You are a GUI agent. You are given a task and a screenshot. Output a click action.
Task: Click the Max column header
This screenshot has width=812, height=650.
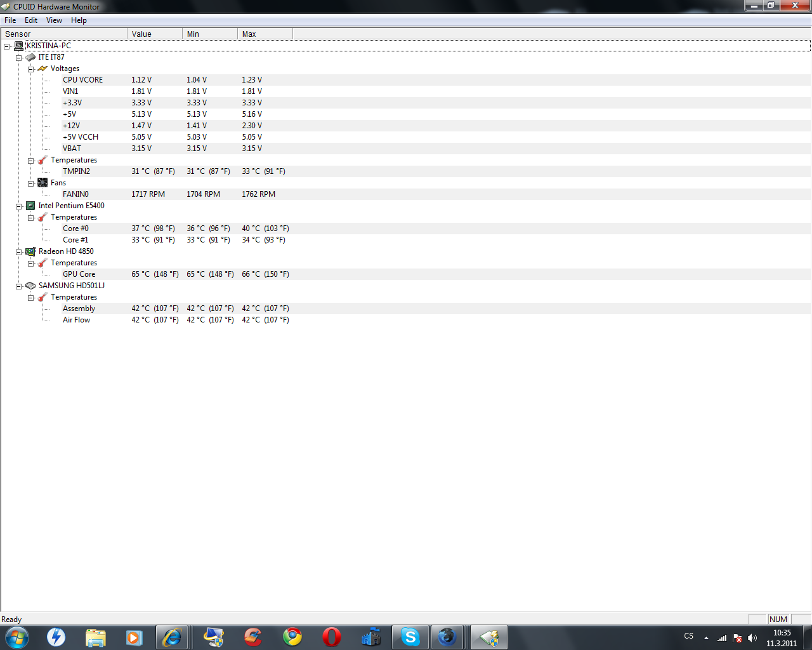click(x=265, y=34)
